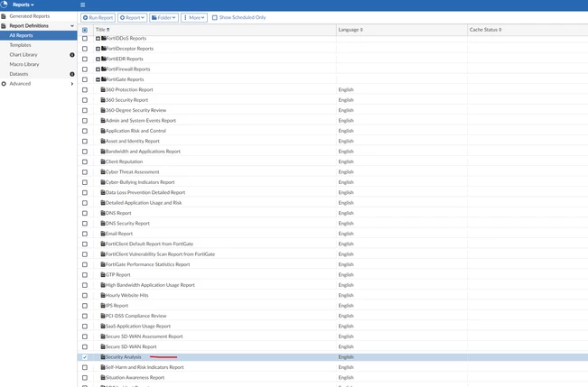Open the Folder dropdown button

point(163,18)
